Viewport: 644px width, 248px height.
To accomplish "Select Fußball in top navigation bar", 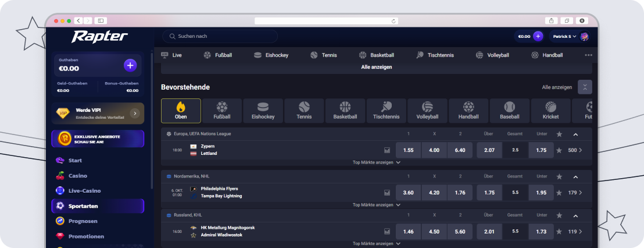I will [218, 55].
